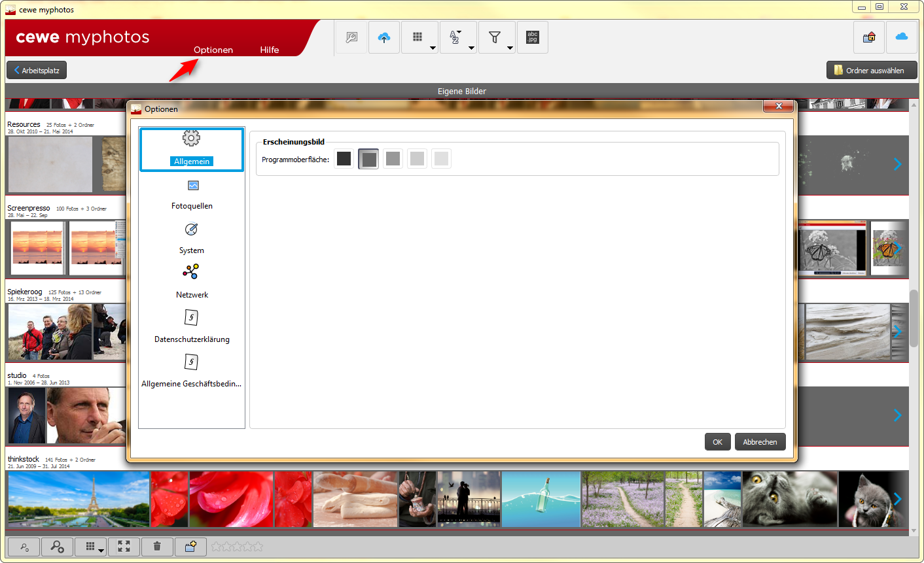Image resolution: width=924 pixels, height=563 pixels.
Task: Toggle the abc.jpg filename display icon
Action: (x=533, y=37)
